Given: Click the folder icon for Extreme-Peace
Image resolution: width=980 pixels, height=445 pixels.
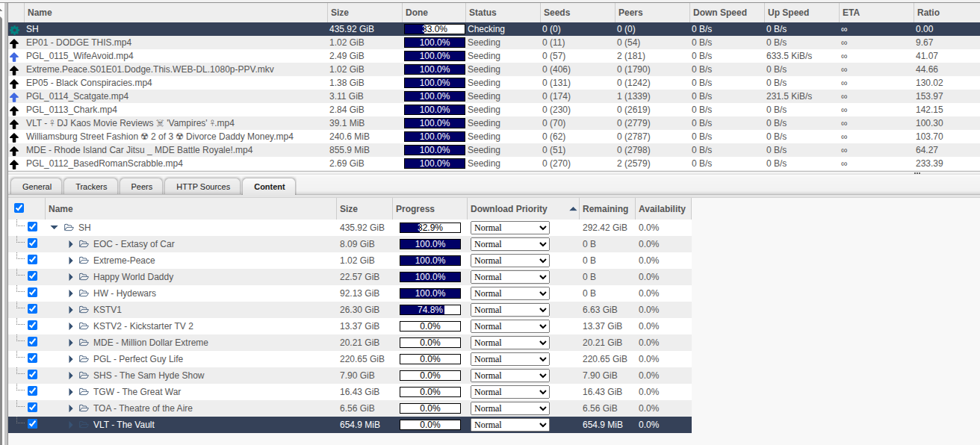Looking at the screenshot, I should coord(84,261).
